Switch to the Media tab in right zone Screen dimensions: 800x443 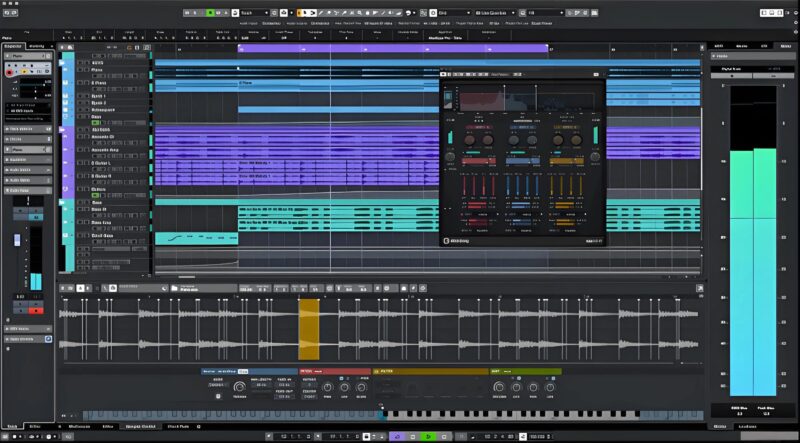(x=742, y=46)
